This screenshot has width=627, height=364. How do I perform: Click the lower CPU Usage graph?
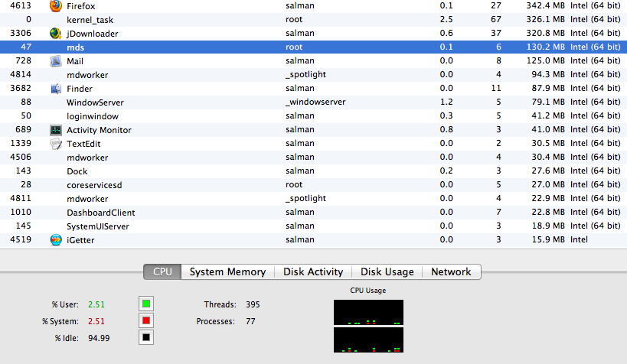click(x=368, y=340)
